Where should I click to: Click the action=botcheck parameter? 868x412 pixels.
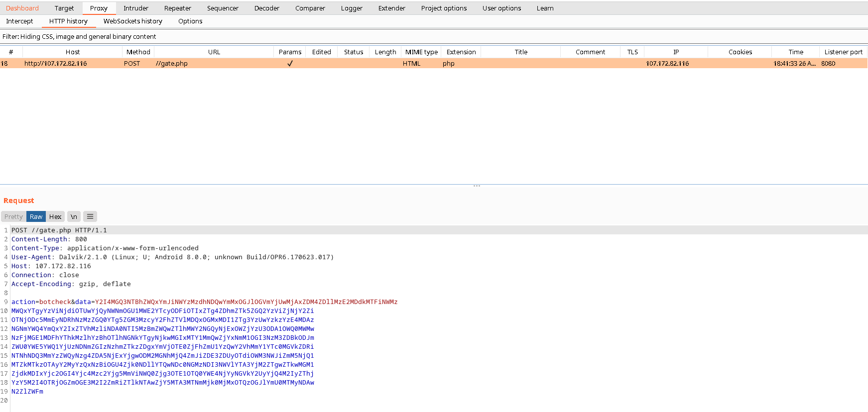(41, 302)
